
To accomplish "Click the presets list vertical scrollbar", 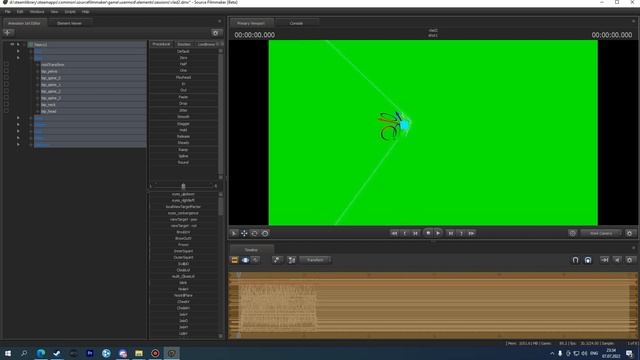I will tap(221, 113).
